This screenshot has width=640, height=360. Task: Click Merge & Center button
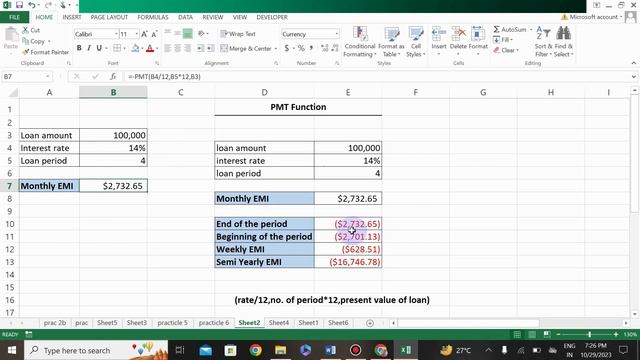246,49
